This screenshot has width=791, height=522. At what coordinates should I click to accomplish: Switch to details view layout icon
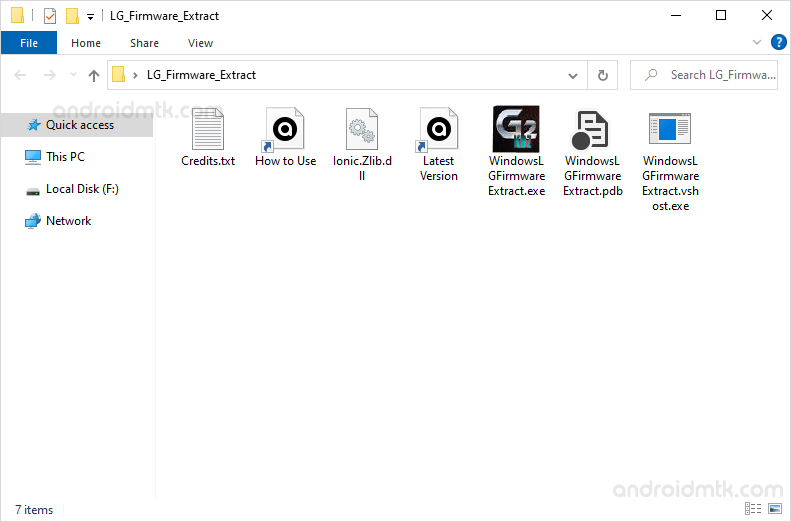(753, 508)
